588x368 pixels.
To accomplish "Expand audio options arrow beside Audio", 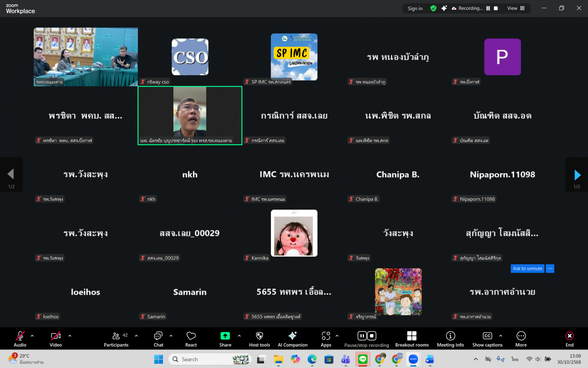I will pyautogui.click(x=32, y=336).
